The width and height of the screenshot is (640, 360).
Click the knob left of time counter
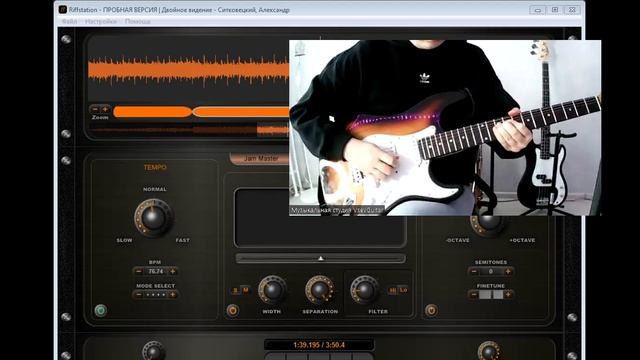(154, 351)
